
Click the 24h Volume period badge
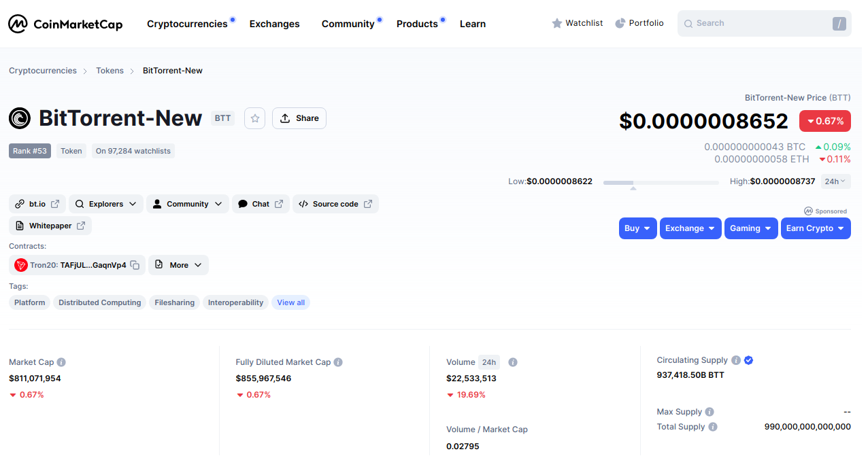click(x=488, y=362)
